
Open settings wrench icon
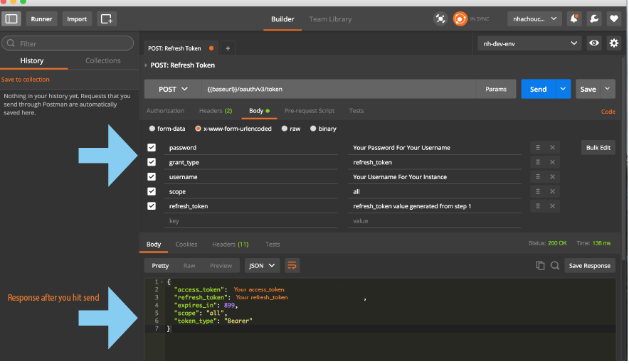(x=594, y=18)
